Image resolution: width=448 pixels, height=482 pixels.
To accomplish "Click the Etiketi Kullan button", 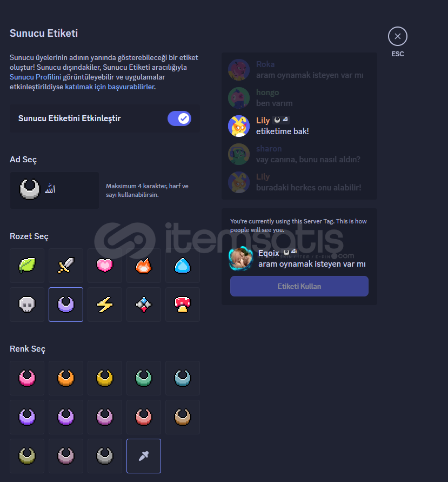I will point(299,286).
